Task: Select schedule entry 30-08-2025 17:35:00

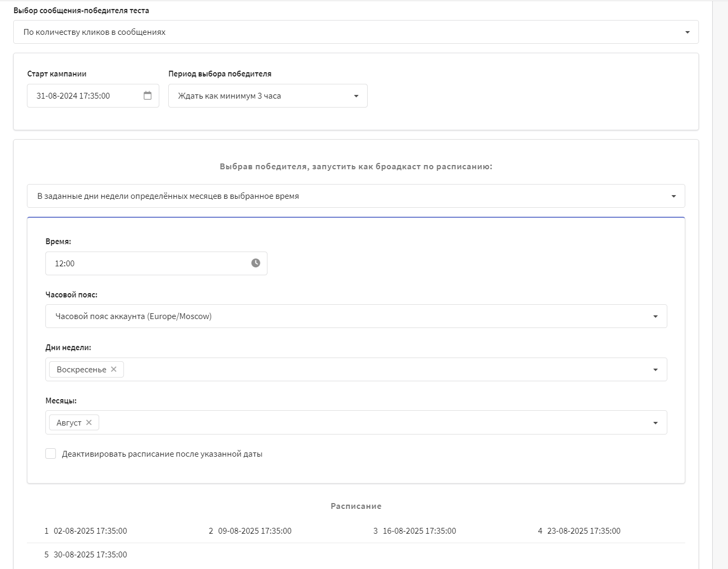Action: (x=90, y=555)
